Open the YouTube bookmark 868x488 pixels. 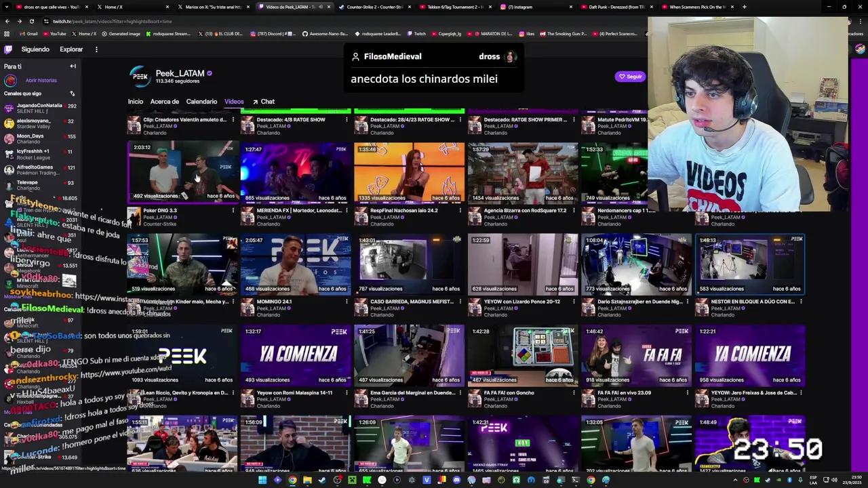(54, 34)
